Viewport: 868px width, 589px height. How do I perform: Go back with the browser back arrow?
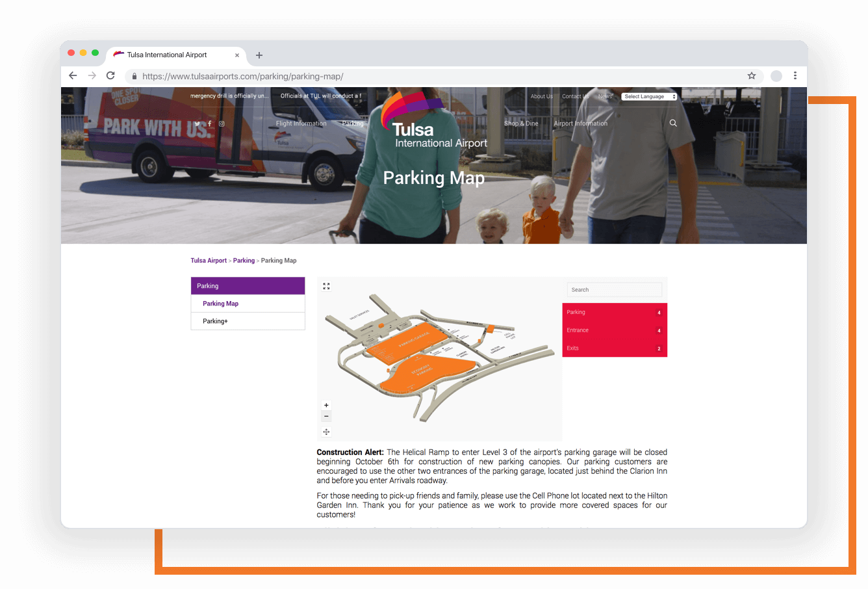pos(73,76)
